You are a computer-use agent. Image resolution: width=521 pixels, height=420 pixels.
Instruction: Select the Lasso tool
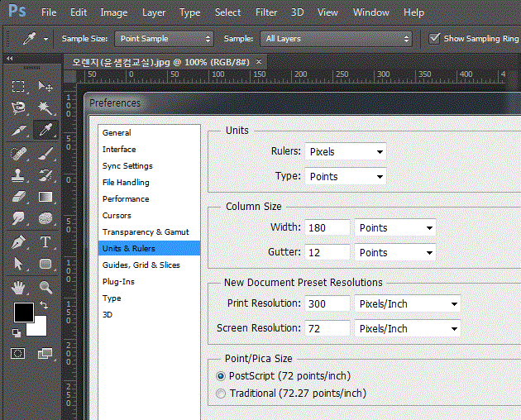point(18,107)
